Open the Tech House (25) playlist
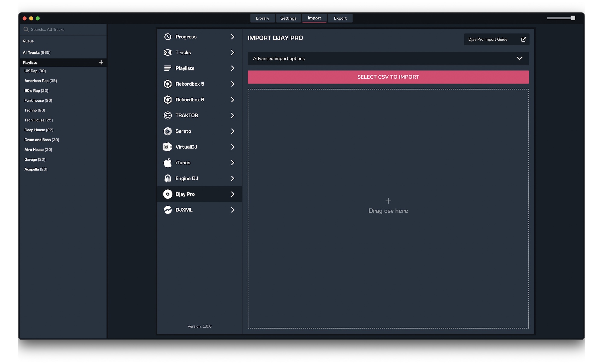This screenshot has width=603, height=364. point(39,120)
